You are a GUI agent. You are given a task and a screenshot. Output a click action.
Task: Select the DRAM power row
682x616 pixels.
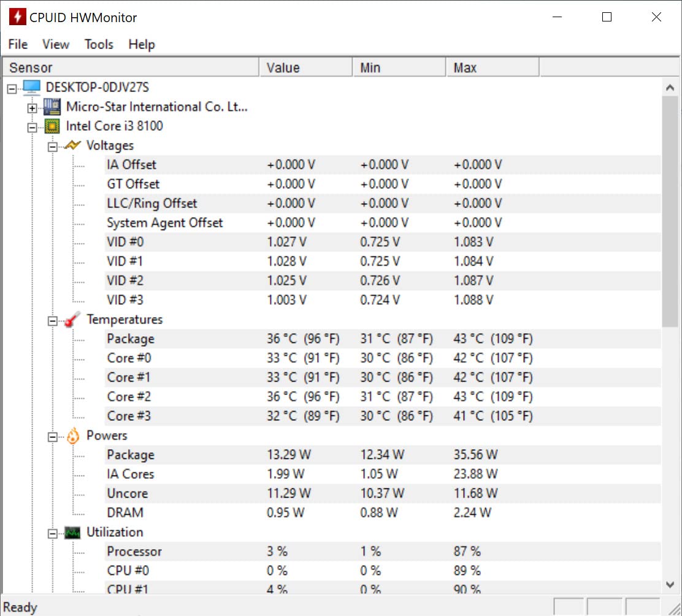383,513
